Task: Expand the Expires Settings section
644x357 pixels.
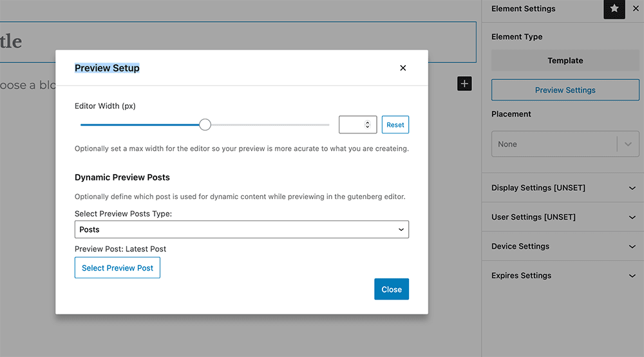Action: (x=563, y=276)
